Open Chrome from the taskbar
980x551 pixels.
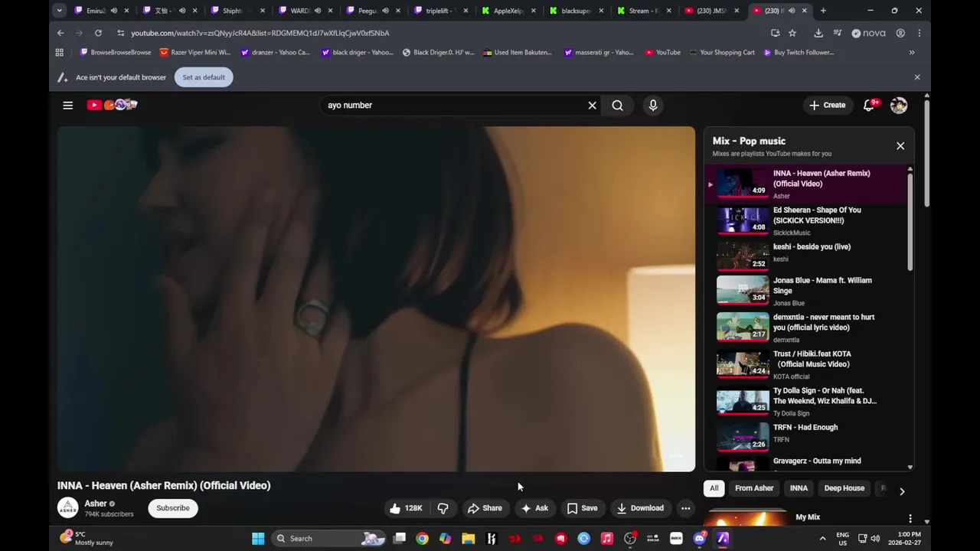pyautogui.click(x=422, y=538)
